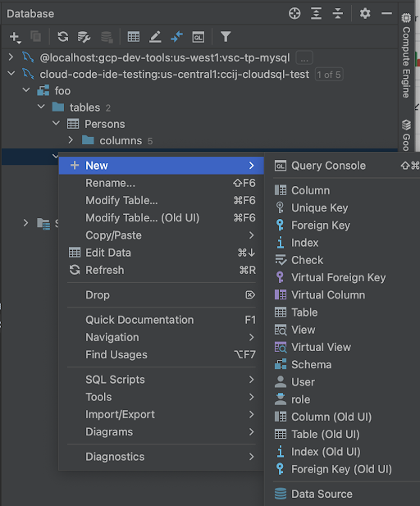The height and width of the screenshot is (506, 420).
Task: Open the Database panel gear settings
Action: click(365, 14)
